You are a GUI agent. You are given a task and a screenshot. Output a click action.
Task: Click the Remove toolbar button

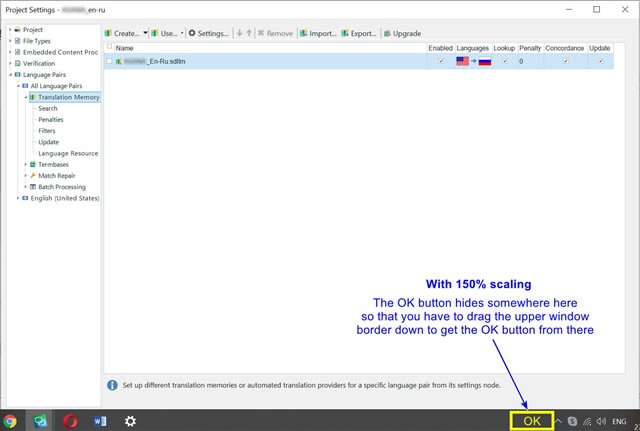click(x=275, y=33)
